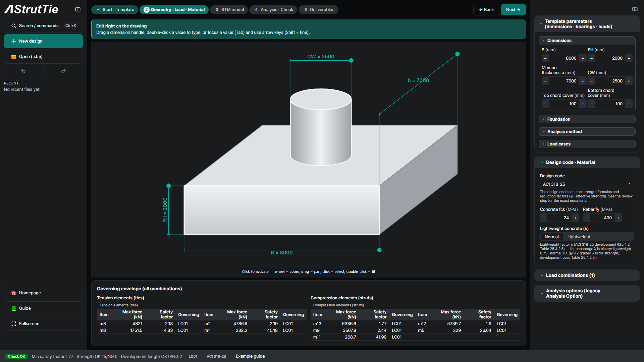
Task: Open the STM model step
Action: (229, 10)
